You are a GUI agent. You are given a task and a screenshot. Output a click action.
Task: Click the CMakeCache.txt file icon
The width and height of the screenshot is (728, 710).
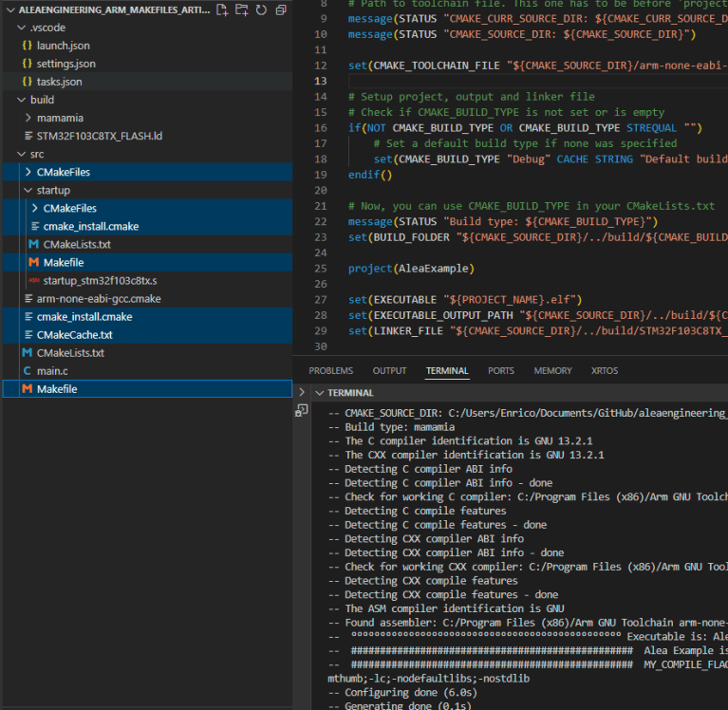(28, 335)
